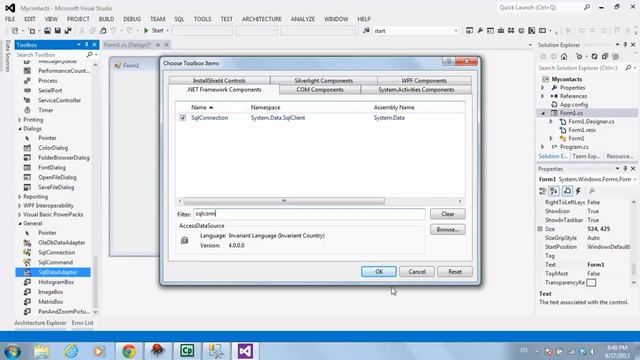Viewport: 640px width, 360px height.
Task: Collapse the Dialogs toolbox group
Action: click(x=20, y=129)
